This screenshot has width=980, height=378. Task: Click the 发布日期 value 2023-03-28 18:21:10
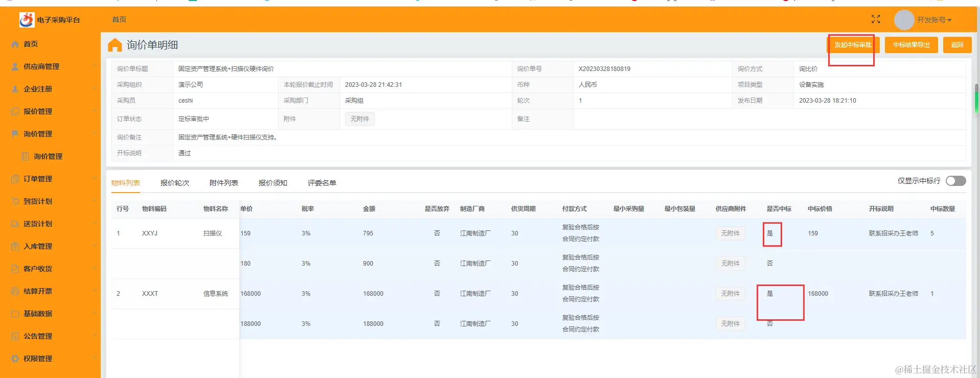click(828, 101)
